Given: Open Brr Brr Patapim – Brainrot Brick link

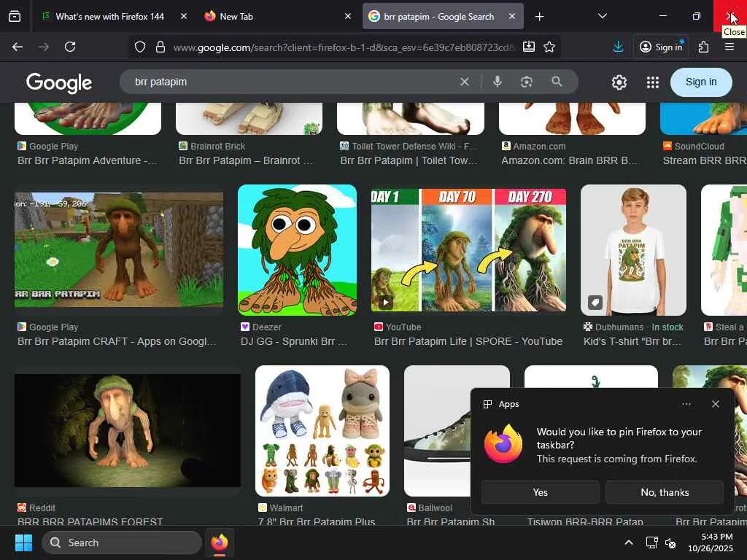Looking at the screenshot, I should (246, 160).
